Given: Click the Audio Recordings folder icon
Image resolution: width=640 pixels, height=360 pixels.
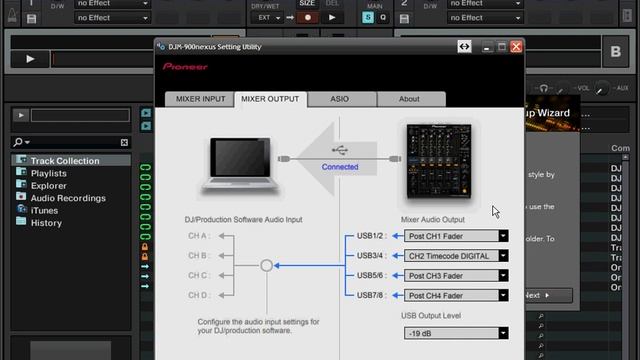Looking at the screenshot, I should 21,197.
